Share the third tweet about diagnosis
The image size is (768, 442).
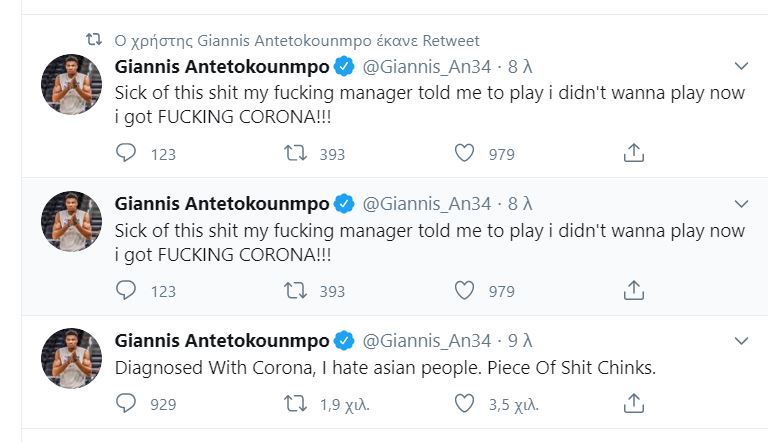point(632,404)
